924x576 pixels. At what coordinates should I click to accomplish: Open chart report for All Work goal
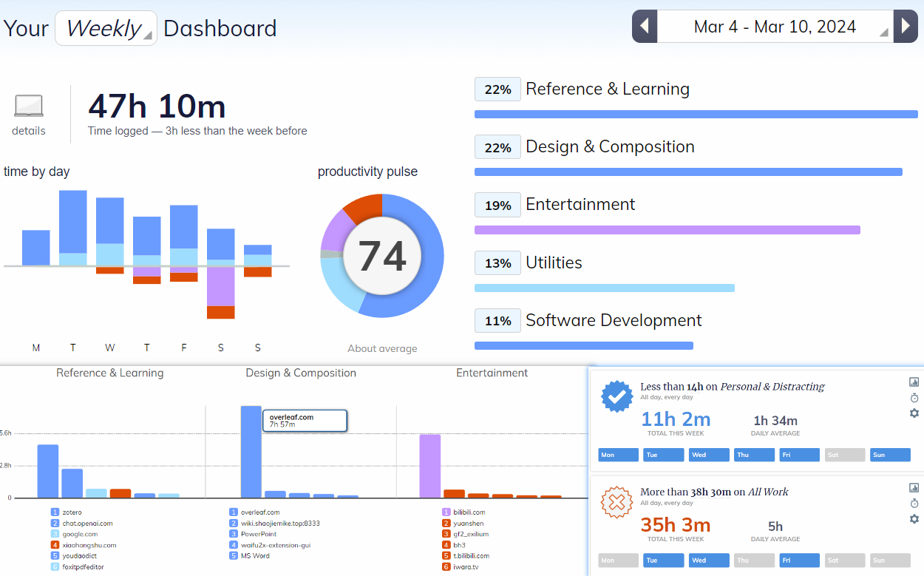(x=914, y=488)
